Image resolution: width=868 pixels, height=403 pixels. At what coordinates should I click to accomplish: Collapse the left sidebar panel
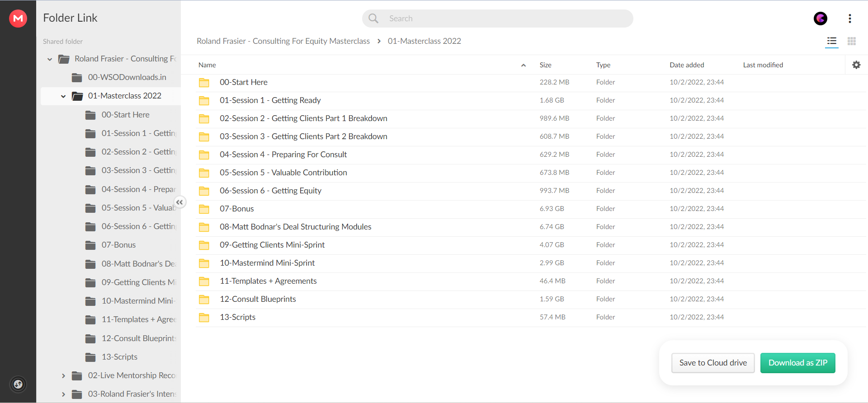179,202
